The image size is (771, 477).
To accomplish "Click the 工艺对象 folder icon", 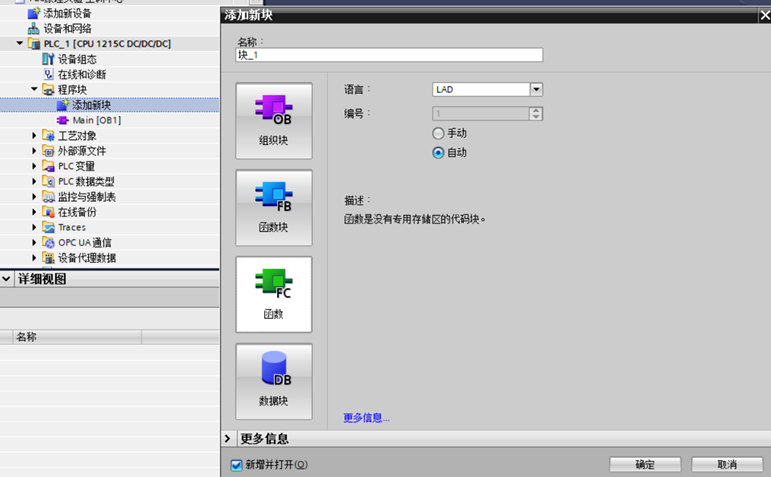I will (x=48, y=136).
